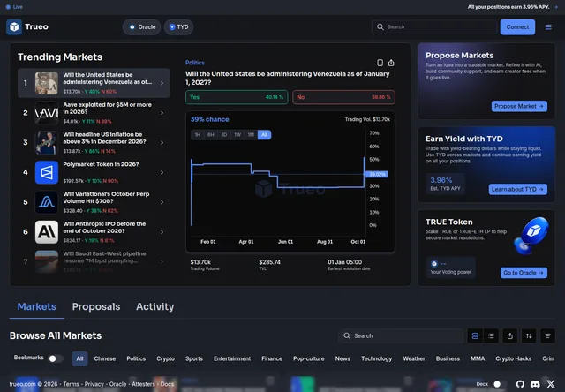
Task: Open the Oracle nav item
Action: (x=141, y=27)
